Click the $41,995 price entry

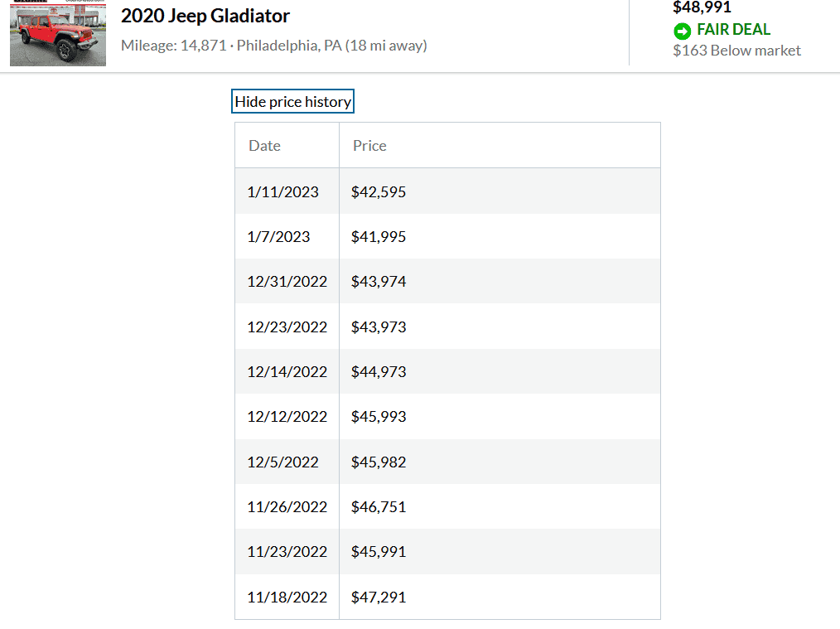pos(379,237)
